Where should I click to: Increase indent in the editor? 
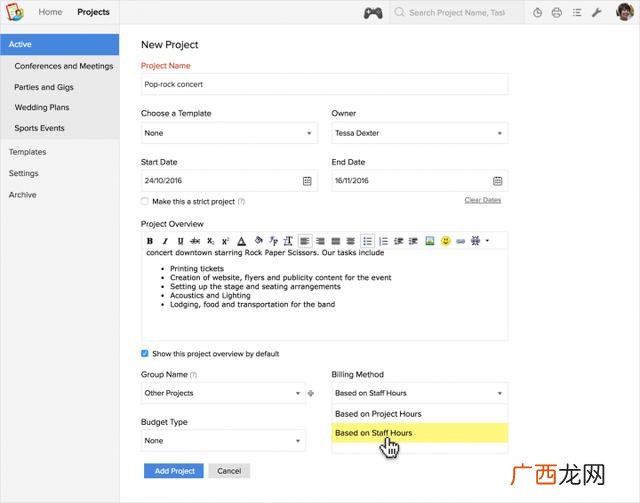pyautogui.click(x=413, y=241)
